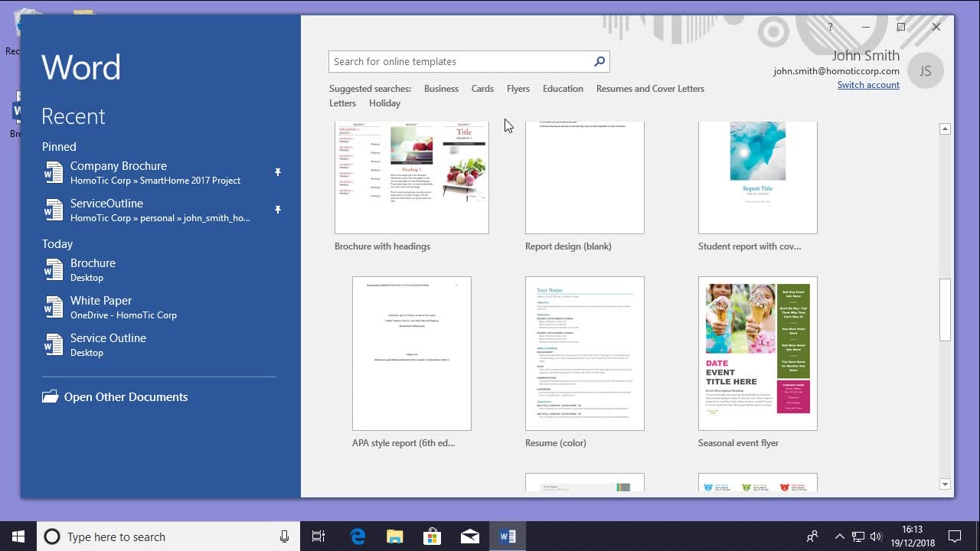The height and width of the screenshot is (551, 980).
Task: Open the Student report with cover template
Action: [758, 178]
